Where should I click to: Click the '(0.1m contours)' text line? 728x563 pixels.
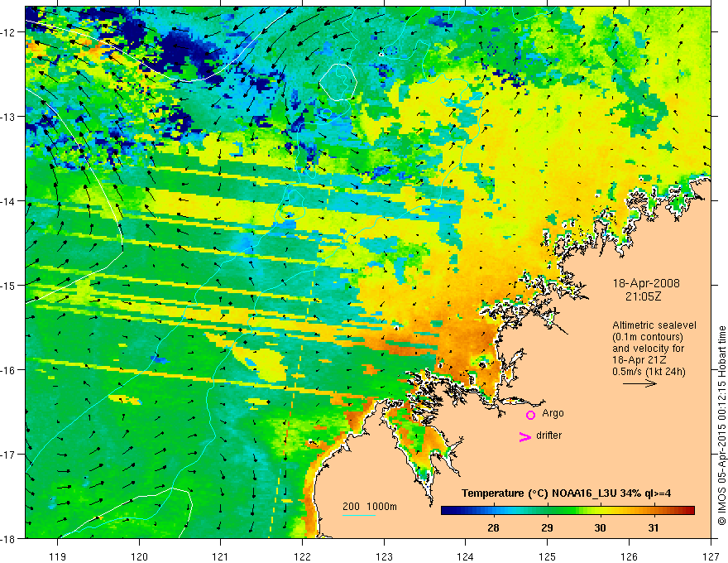tap(648, 337)
